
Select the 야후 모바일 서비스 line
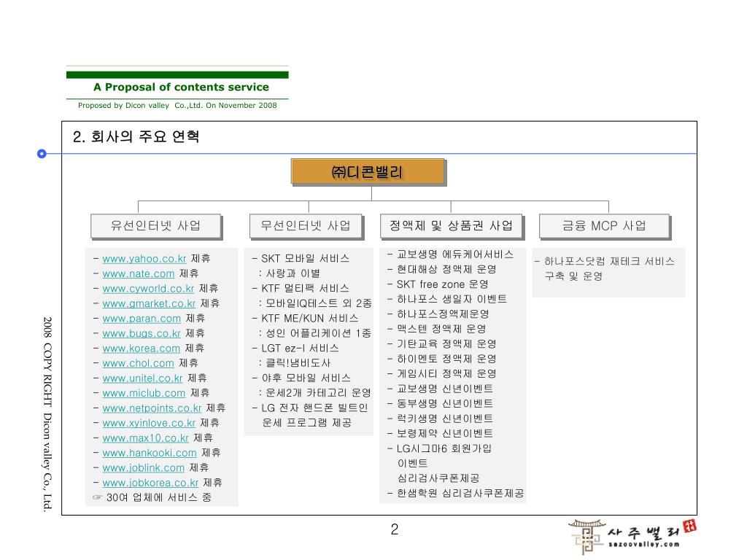coord(301,378)
